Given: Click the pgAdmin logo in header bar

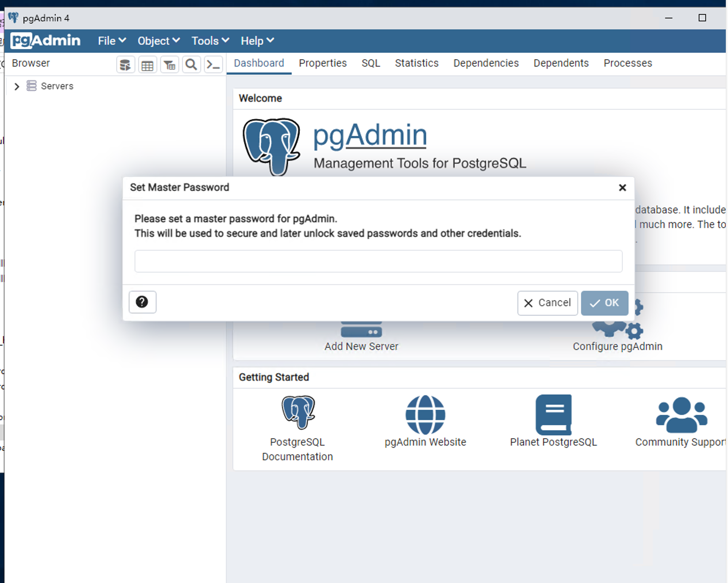Looking at the screenshot, I should click(x=46, y=41).
